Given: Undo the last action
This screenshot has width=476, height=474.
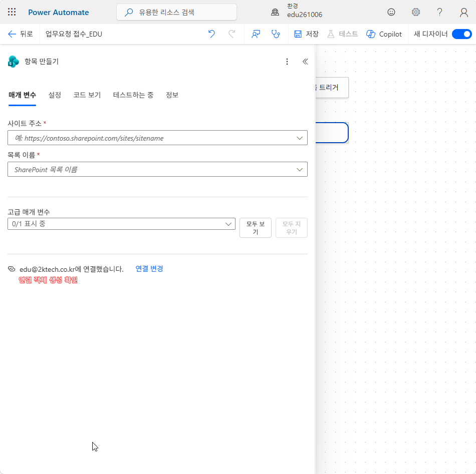Looking at the screenshot, I should tap(211, 34).
